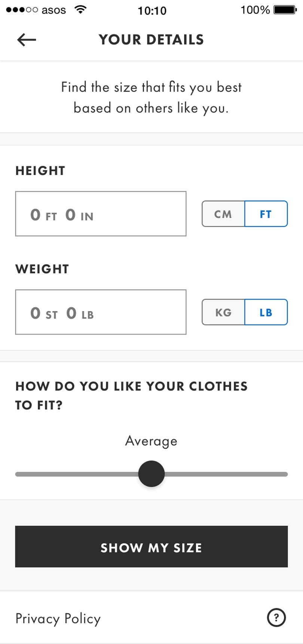Open the question mark help icon
Image resolution: width=303 pixels, height=644 pixels.
click(276, 617)
